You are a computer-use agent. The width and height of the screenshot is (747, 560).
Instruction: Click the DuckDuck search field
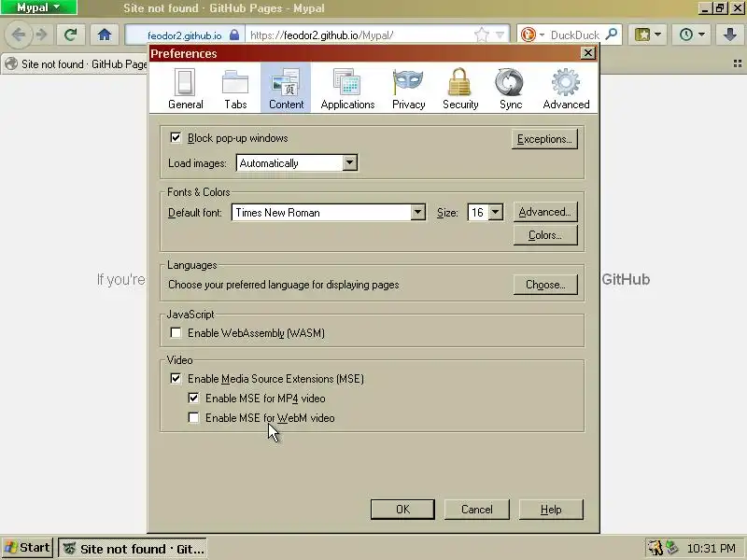tap(575, 35)
